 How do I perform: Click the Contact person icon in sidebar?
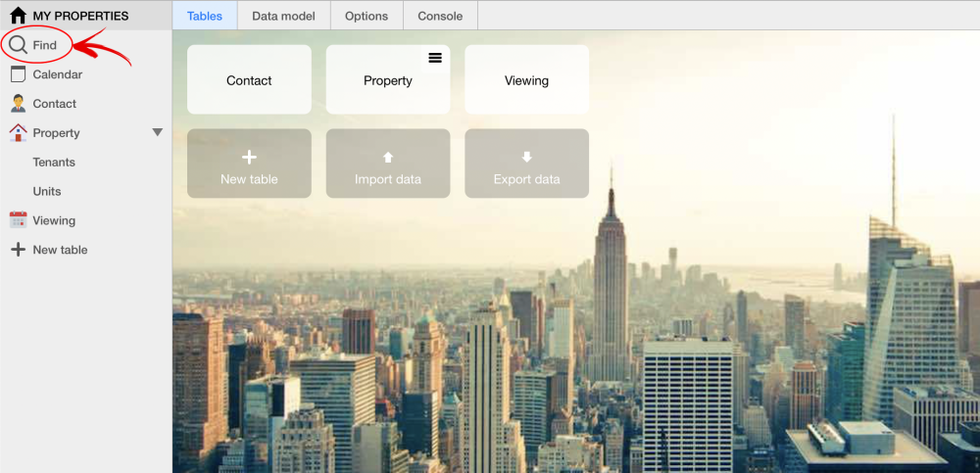click(18, 104)
